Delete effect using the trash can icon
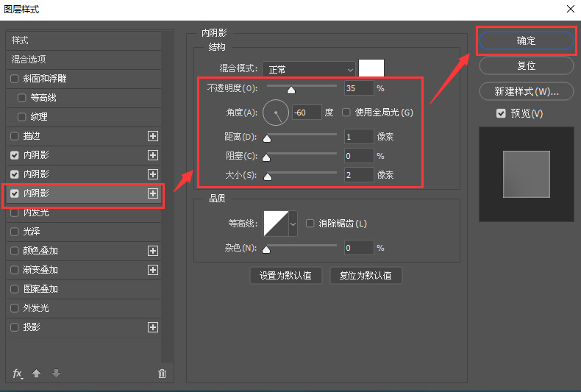Screen dimensions: 581x392 point(162,374)
